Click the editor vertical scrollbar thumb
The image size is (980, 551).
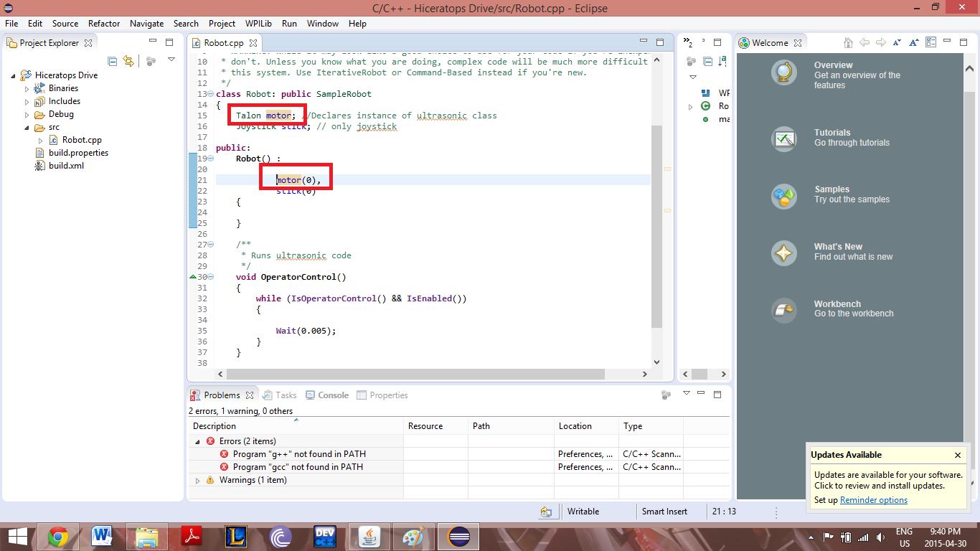tap(656, 226)
